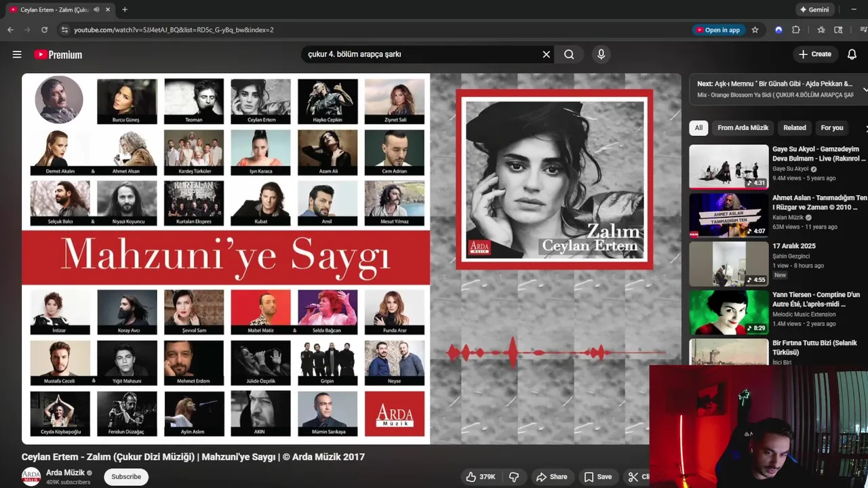The width and height of the screenshot is (868, 488).
Task: Clear the search box text
Action: point(546,54)
